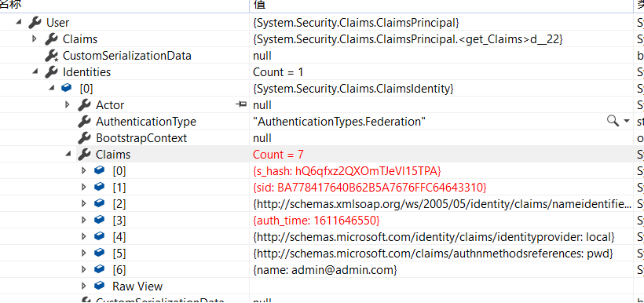Expand the Raw View node
644x303 pixels.
click(84, 286)
